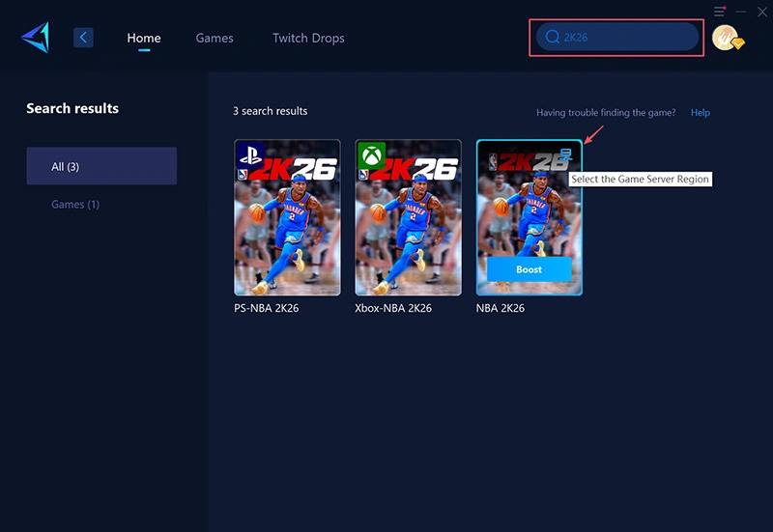Open the PS-NBA 2K26 cover thumbnail
This screenshot has height=532, width=773.
point(287,217)
